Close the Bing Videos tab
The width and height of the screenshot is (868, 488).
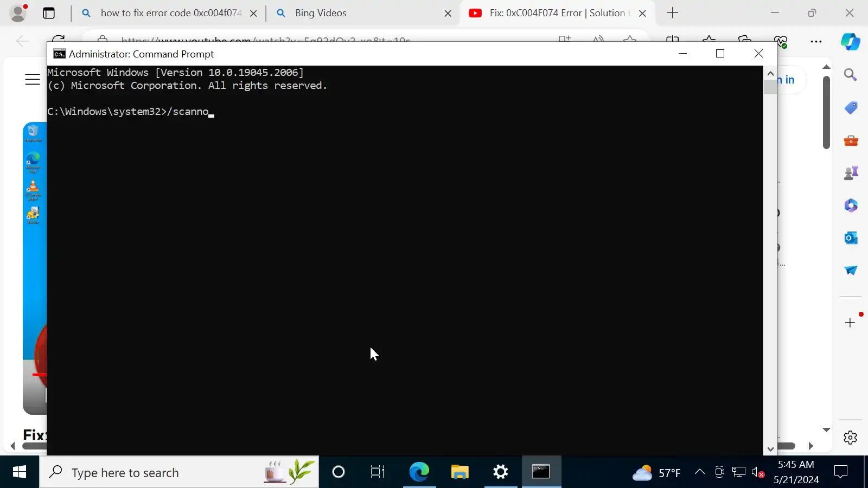[448, 14]
